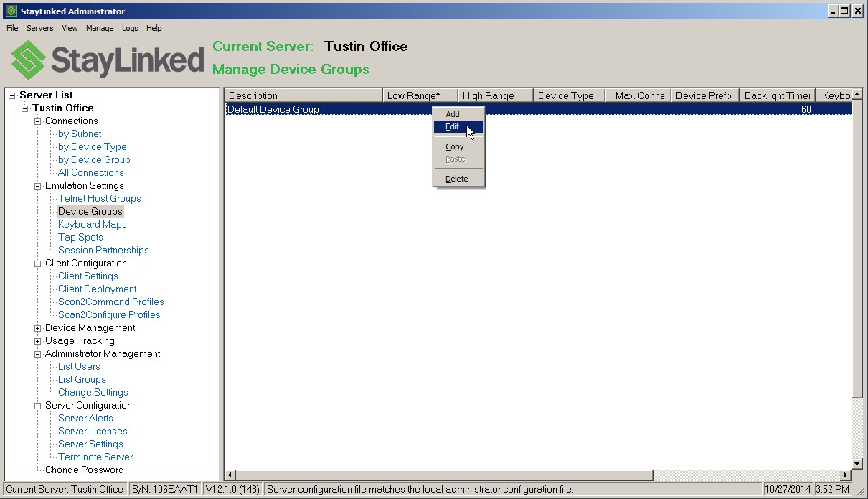The width and height of the screenshot is (868, 499).
Task: Sort by the Description column header
Action: 301,94
